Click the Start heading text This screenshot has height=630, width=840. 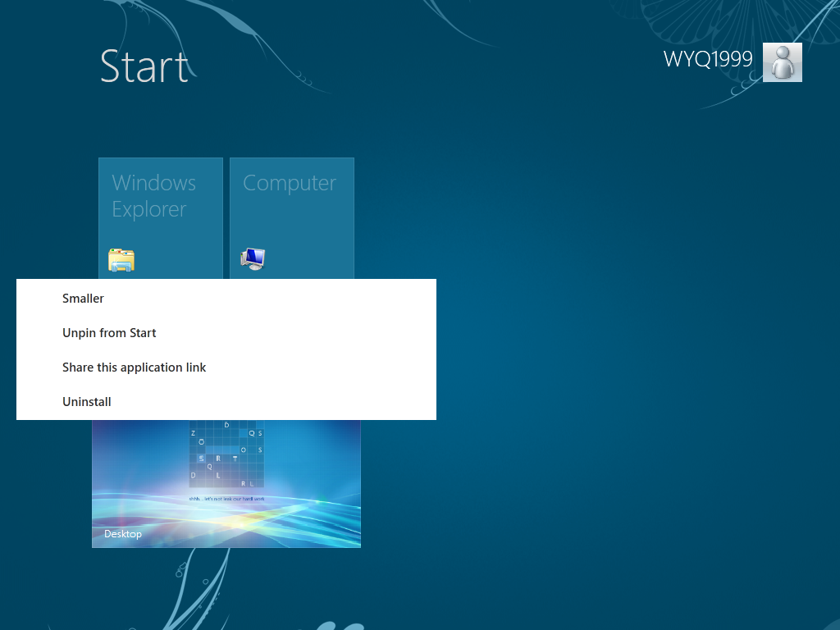tap(144, 66)
